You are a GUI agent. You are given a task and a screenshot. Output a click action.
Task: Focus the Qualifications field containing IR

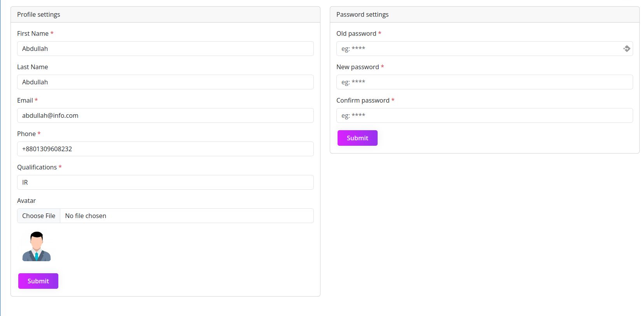coord(165,182)
